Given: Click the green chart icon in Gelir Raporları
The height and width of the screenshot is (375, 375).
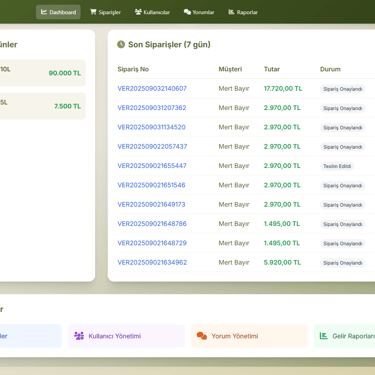Looking at the screenshot, I should [x=324, y=336].
